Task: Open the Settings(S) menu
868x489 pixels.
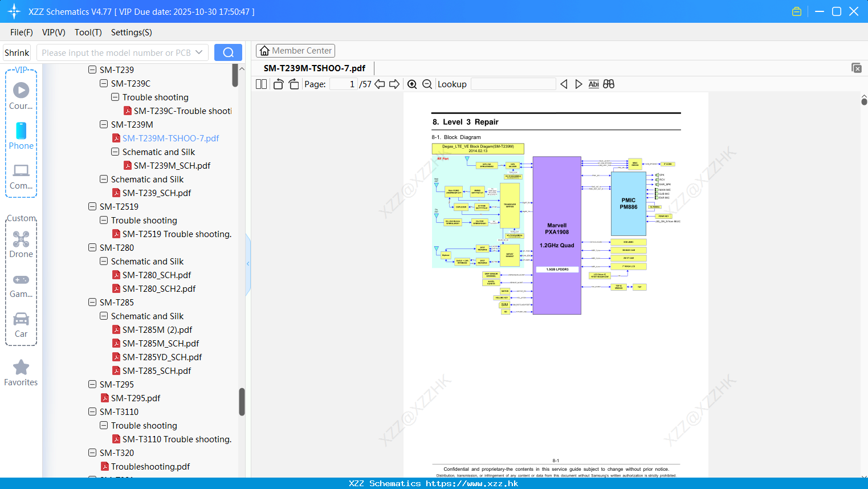Action: coord(132,32)
